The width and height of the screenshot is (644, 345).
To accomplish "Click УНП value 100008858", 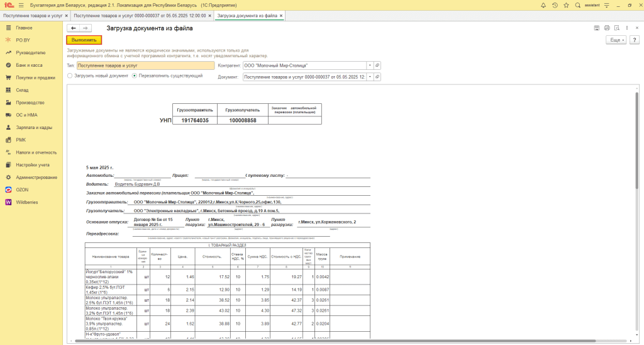I will point(243,120).
